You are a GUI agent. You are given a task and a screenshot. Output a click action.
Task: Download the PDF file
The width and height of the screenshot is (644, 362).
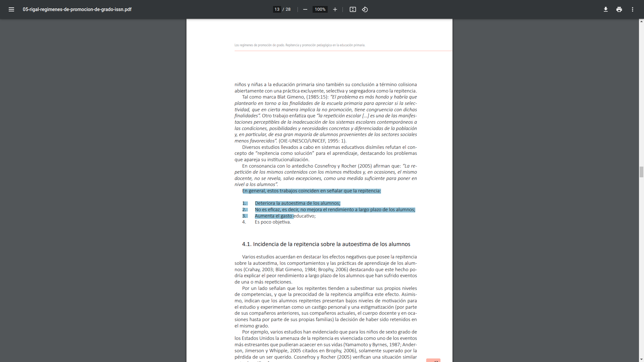[x=605, y=9]
